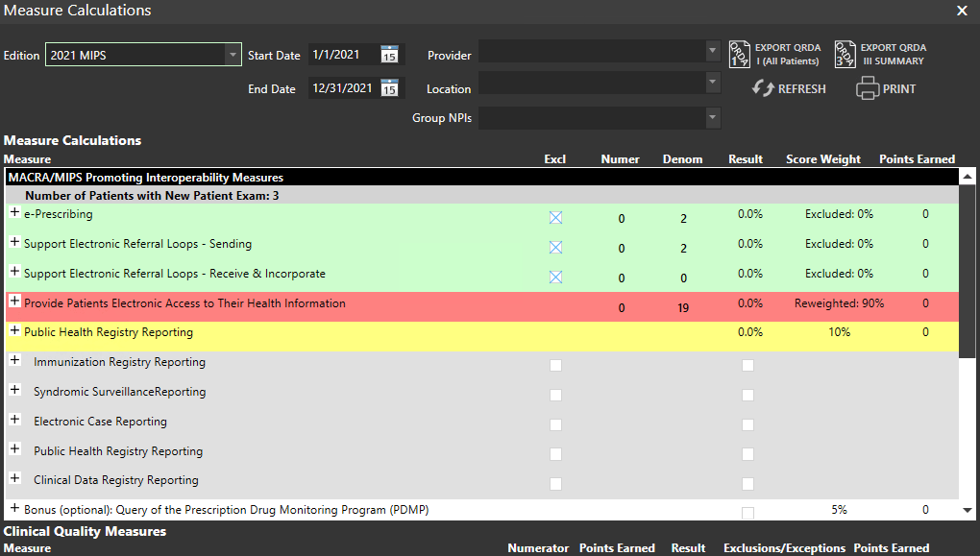Screen dimensions: 980x556
Task: Click the End Date field 12/31/2021
Action: pos(344,88)
